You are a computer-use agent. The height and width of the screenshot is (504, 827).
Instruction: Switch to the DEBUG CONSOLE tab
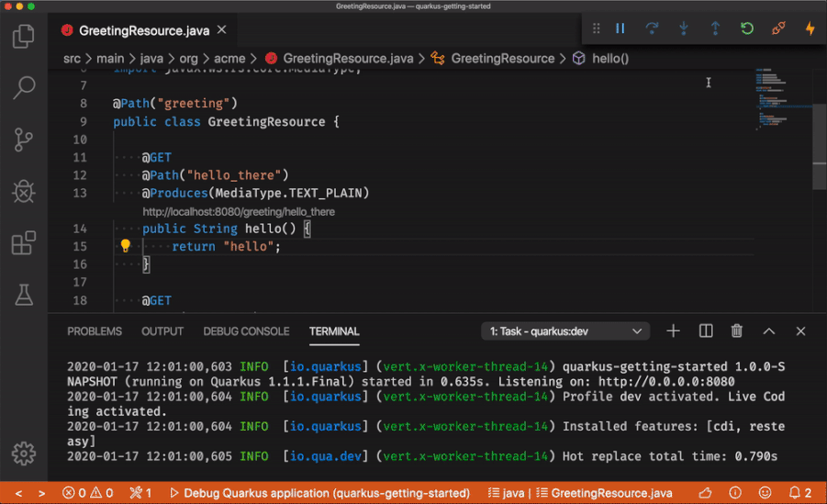click(246, 331)
